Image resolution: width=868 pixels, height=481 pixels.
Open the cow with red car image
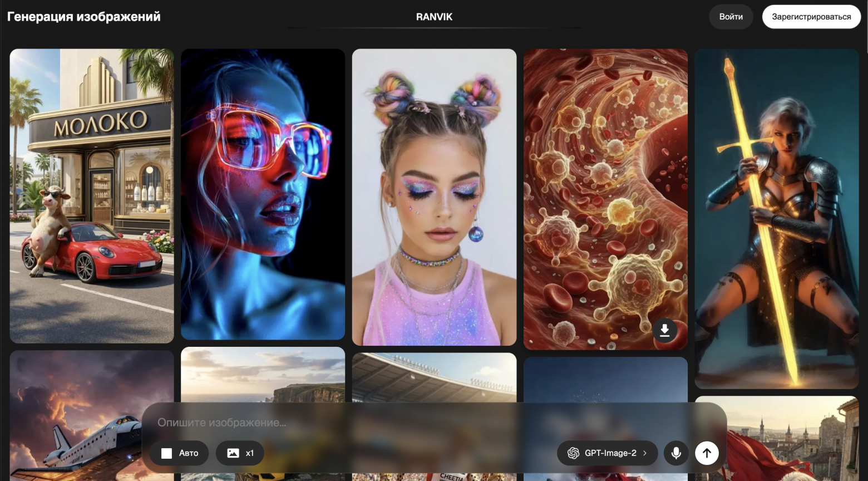coord(92,196)
